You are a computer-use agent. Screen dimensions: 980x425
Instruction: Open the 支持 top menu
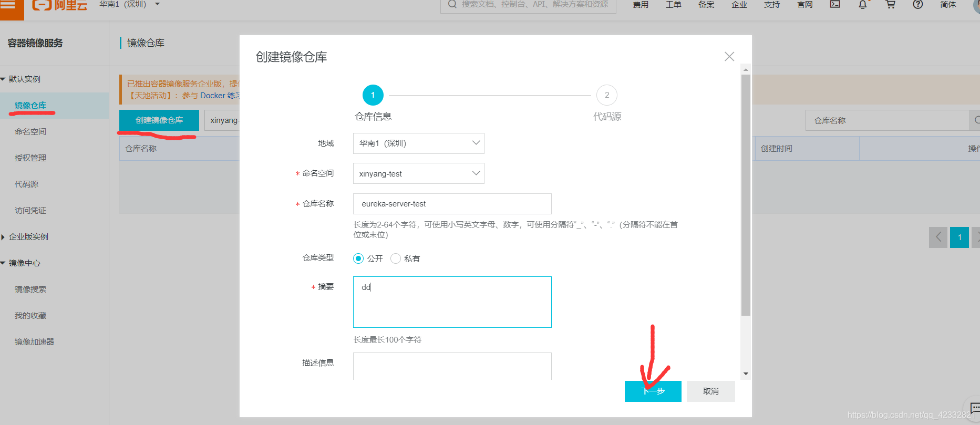click(x=772, y=5)
